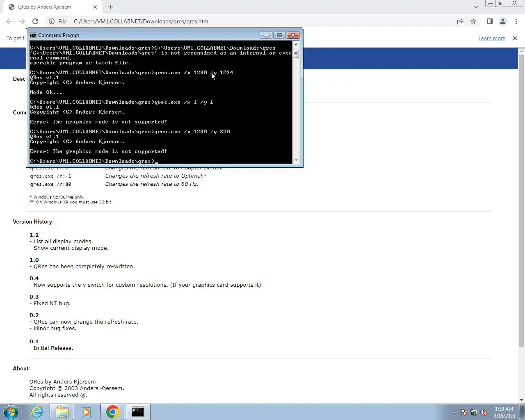525x420 pixels.
Task: Close the QRes browser tab
Action: (x=95, y=7)
